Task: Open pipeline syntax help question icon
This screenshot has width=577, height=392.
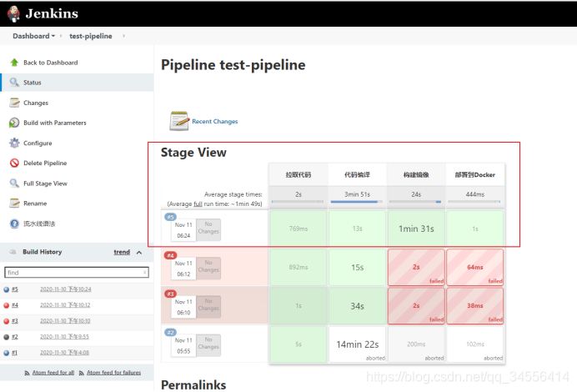Action: click(14, 223)
